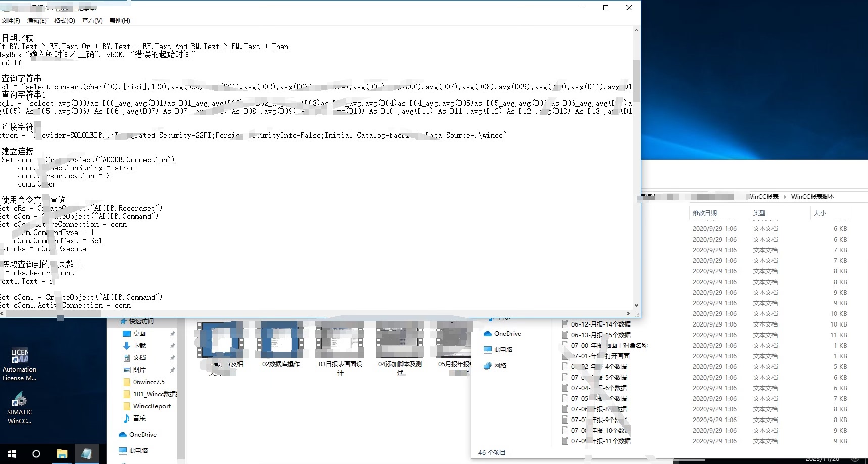The height and width of the screenshot is (464, 868).
Task: Open the 04添加脚本及测试 video thumbnail
Action: tap(400, 340)
